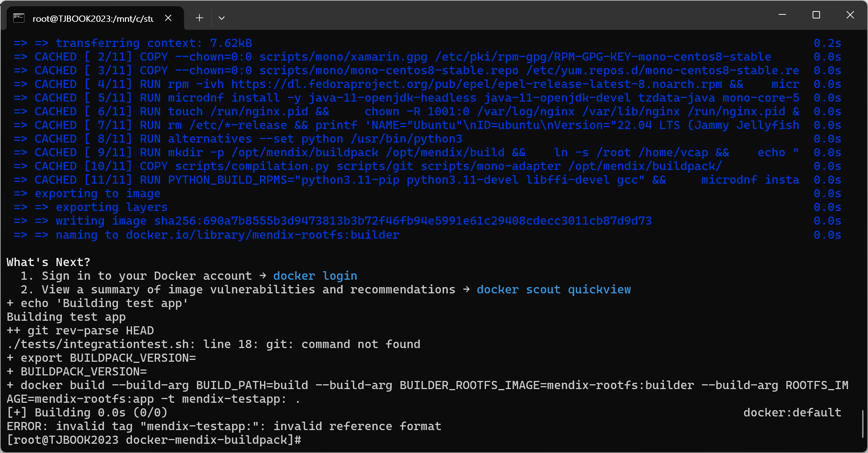The height and width of the screenshot is (453, 868).
Task: Click the 'docker scout quickview' command text
Action: (x=554, y=289)
